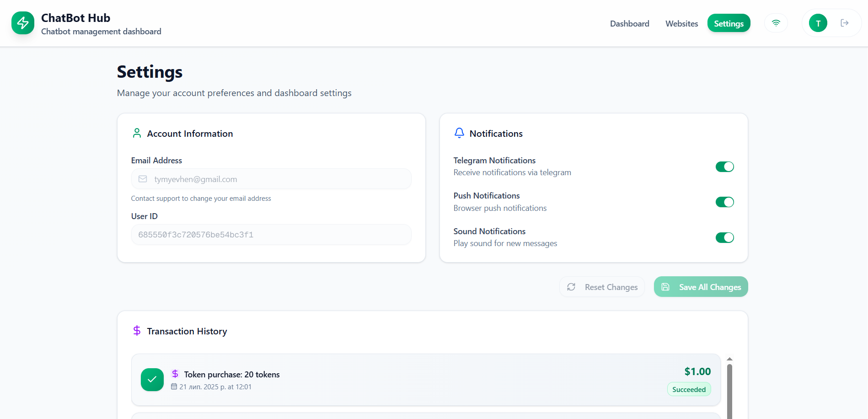Switch to the Websites section
Screen dimensions: 868x419
coord(682,23)
